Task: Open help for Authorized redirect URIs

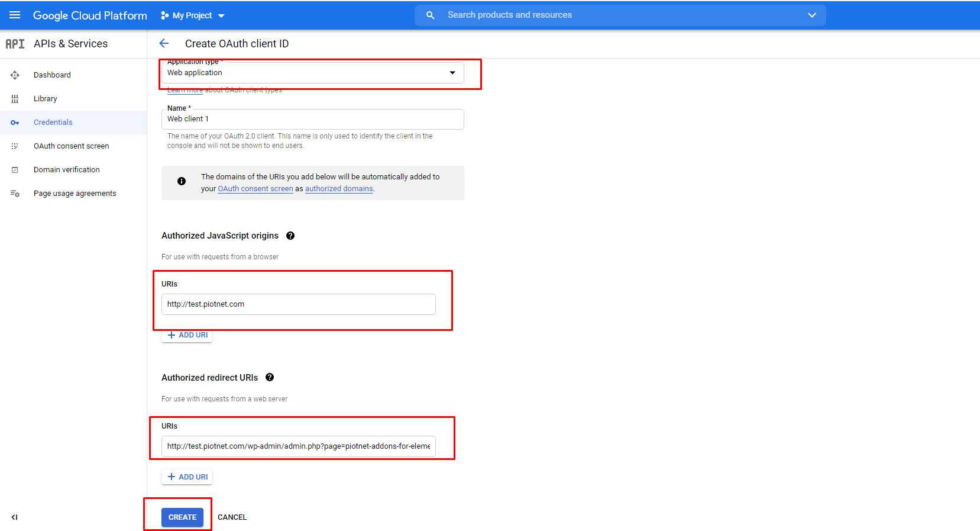Action: 270,377
